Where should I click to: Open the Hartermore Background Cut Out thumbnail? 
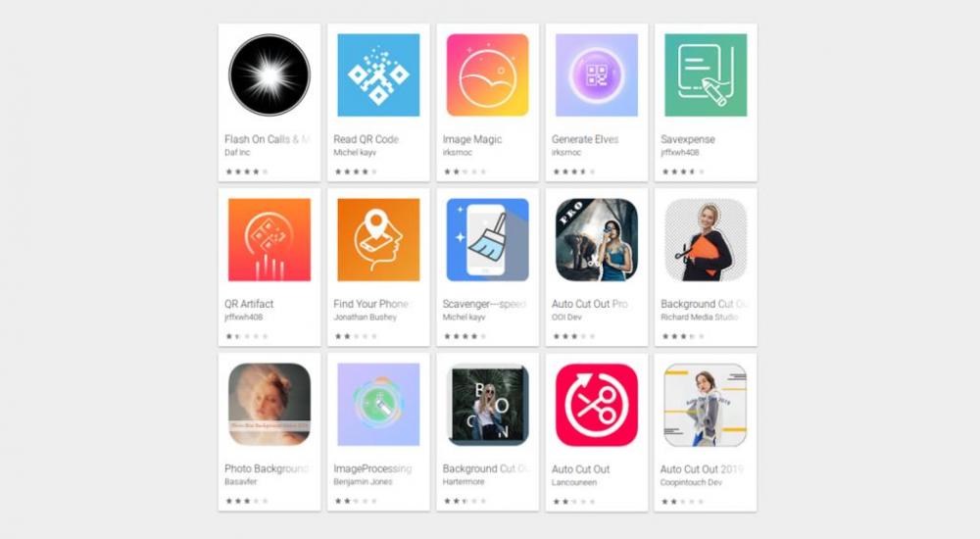click(x=487, y=405)
